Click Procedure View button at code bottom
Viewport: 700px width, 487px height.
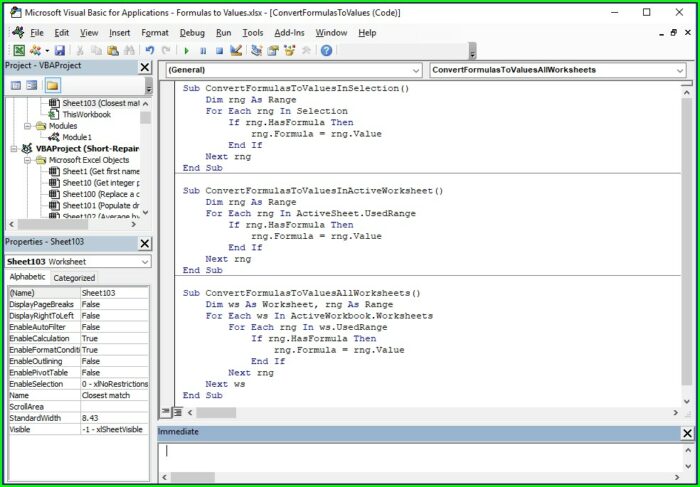pyautogui.click(x=165, y=412)
